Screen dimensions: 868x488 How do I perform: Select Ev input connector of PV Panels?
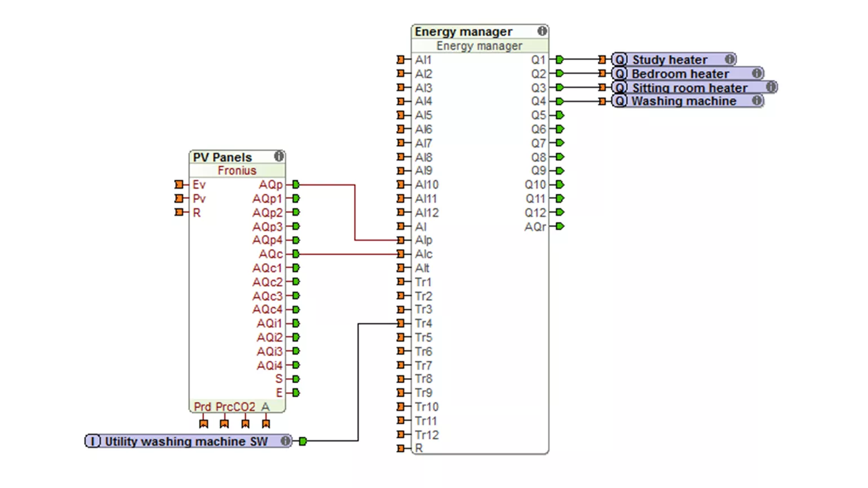click(x=179, y=184)
